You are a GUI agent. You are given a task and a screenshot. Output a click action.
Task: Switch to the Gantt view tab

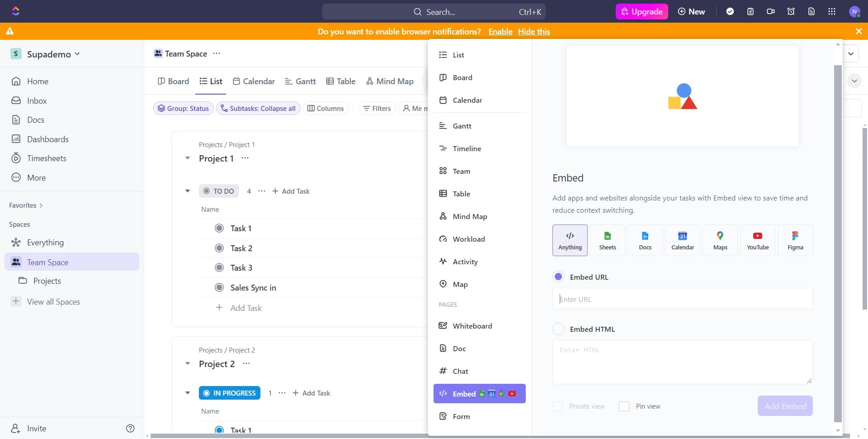[300, 81]
